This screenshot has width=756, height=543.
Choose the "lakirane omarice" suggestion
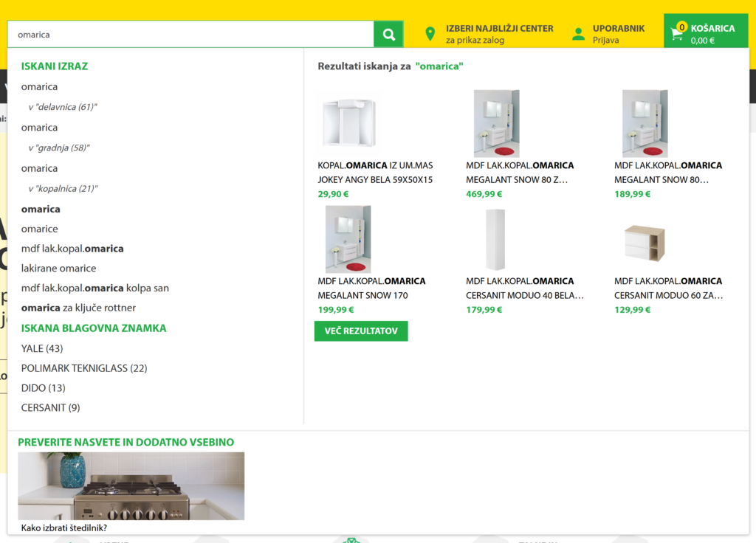point(59,269)
